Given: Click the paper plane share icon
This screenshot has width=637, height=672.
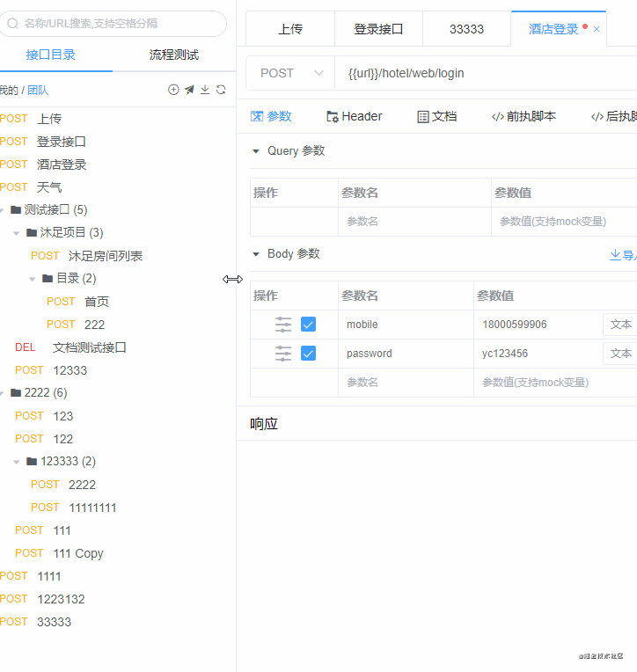Looking at the screenshot, I should point(189,90).
